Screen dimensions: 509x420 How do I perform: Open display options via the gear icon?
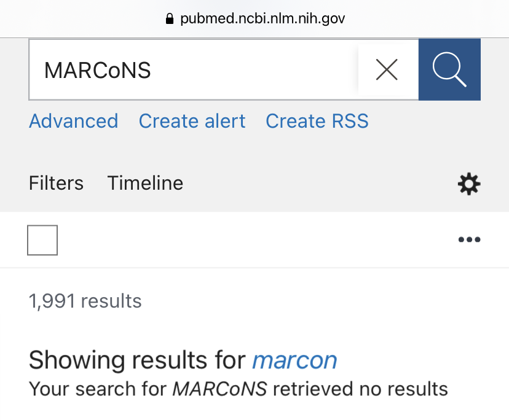click(469, 184)
